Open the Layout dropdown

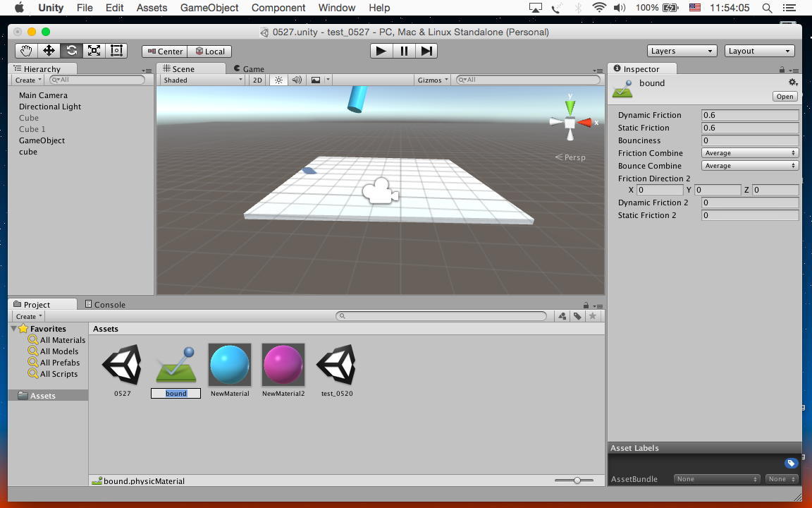tap(759, 51)
